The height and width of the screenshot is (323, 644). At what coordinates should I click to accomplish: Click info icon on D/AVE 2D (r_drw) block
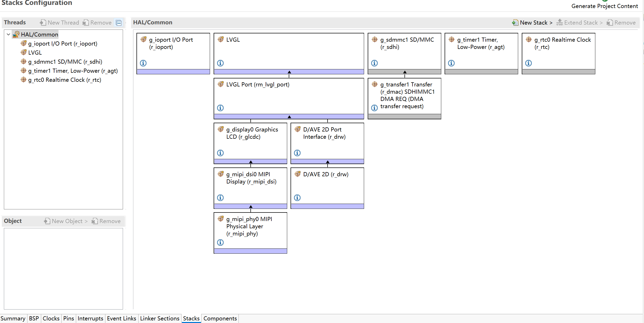[297, 197]
